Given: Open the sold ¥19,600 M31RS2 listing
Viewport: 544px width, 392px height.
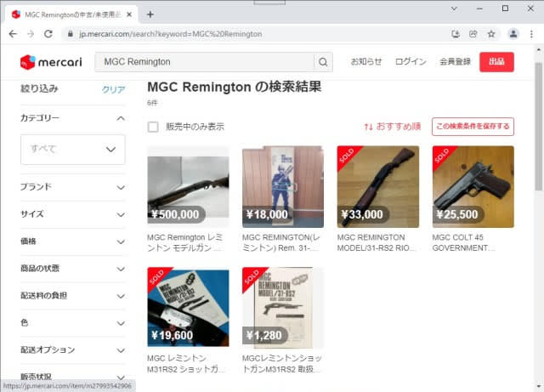Looking at the screenshot, I should coord(188,307).
